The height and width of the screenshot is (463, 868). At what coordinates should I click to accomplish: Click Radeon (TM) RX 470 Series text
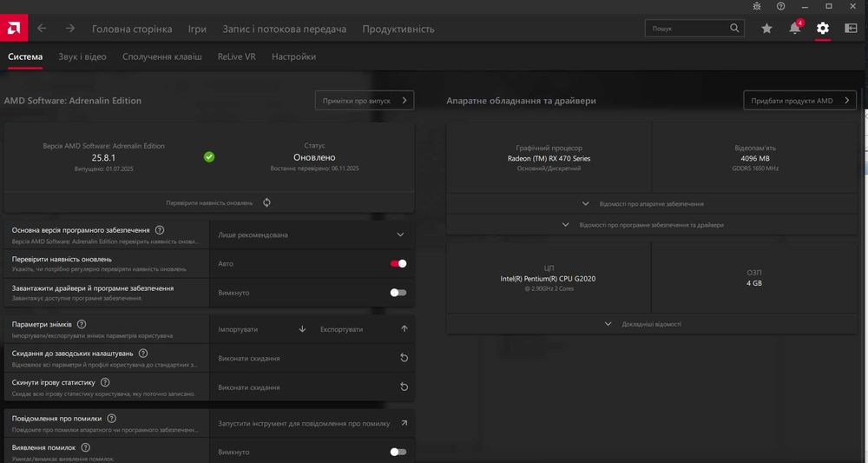(549, 158)
